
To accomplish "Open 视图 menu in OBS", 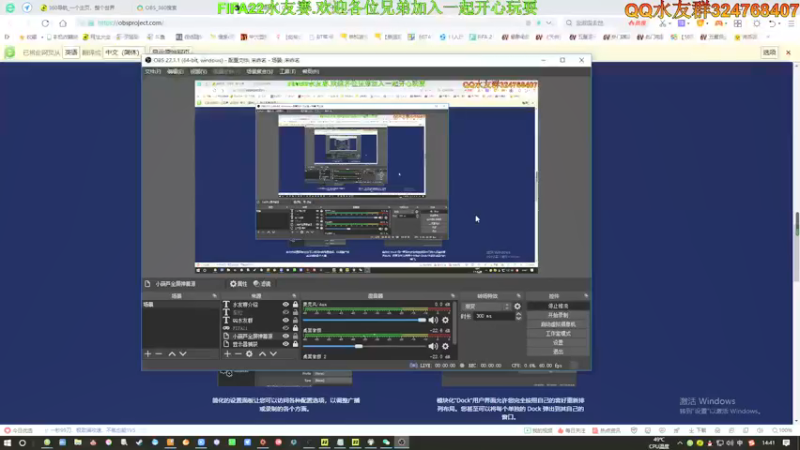I will point(198,71).
